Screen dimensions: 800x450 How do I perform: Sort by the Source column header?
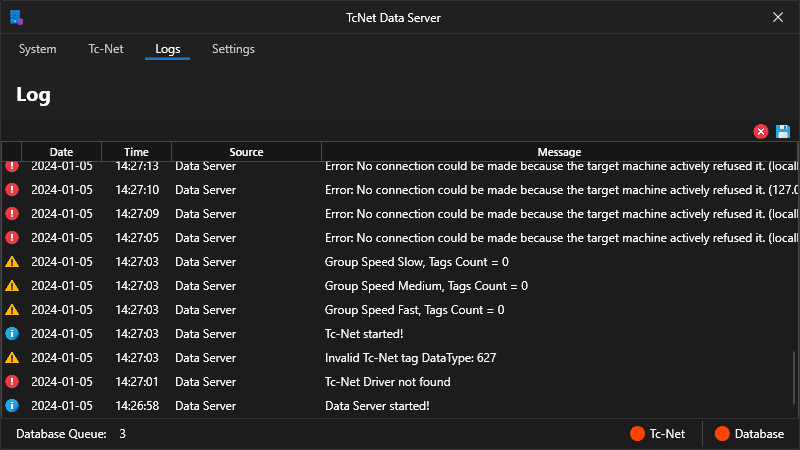[246, 152]
